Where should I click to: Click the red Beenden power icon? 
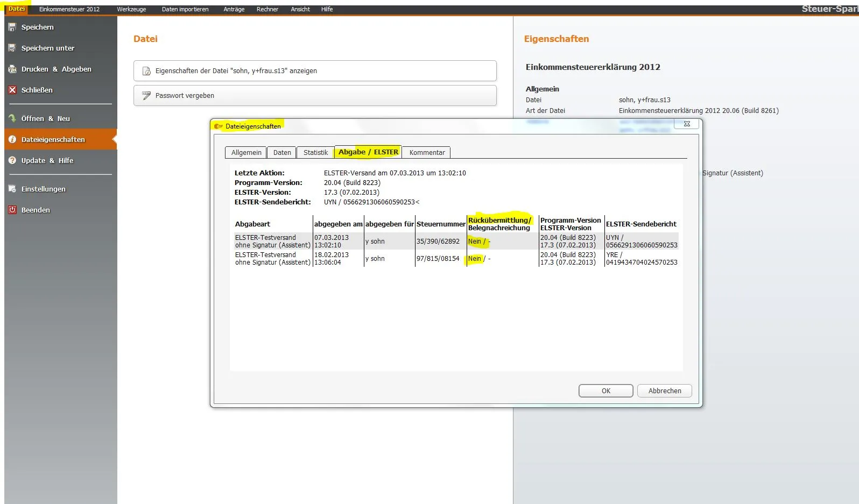[x=12, y=210]
